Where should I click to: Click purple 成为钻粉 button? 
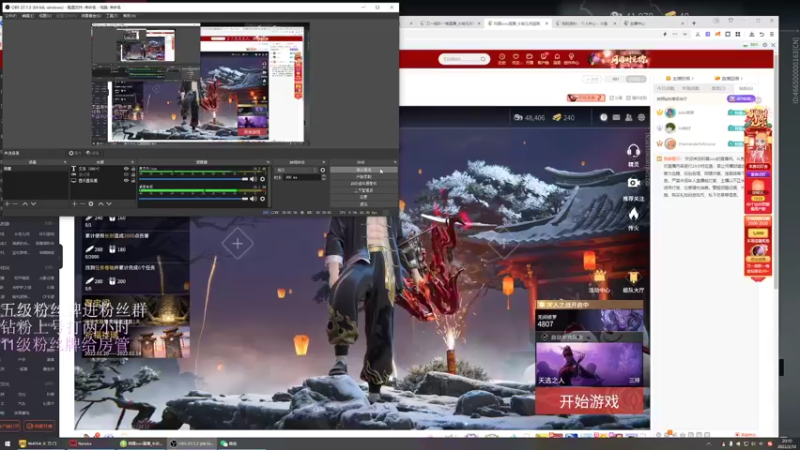(x=740, y=98)
